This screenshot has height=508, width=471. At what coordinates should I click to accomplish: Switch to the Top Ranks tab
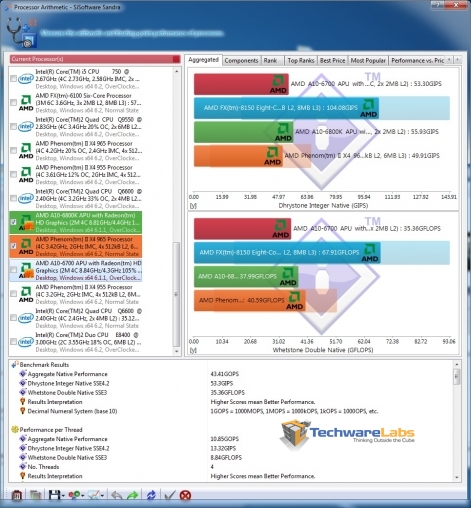(x=301, y=60)
